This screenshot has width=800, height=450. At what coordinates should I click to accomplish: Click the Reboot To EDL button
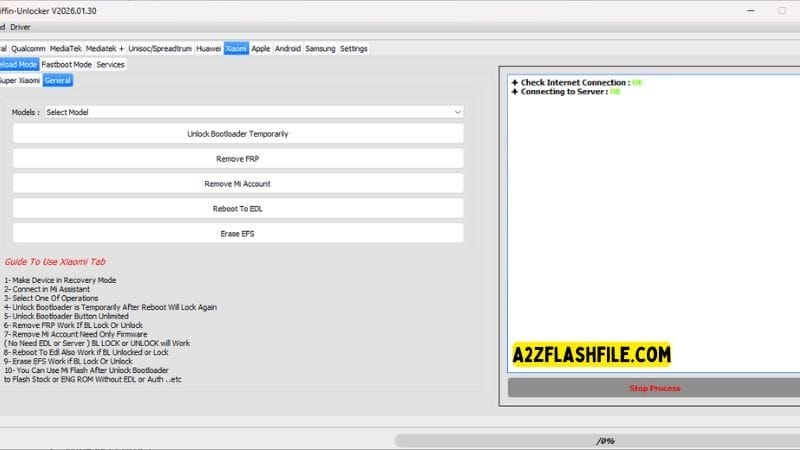238,209
